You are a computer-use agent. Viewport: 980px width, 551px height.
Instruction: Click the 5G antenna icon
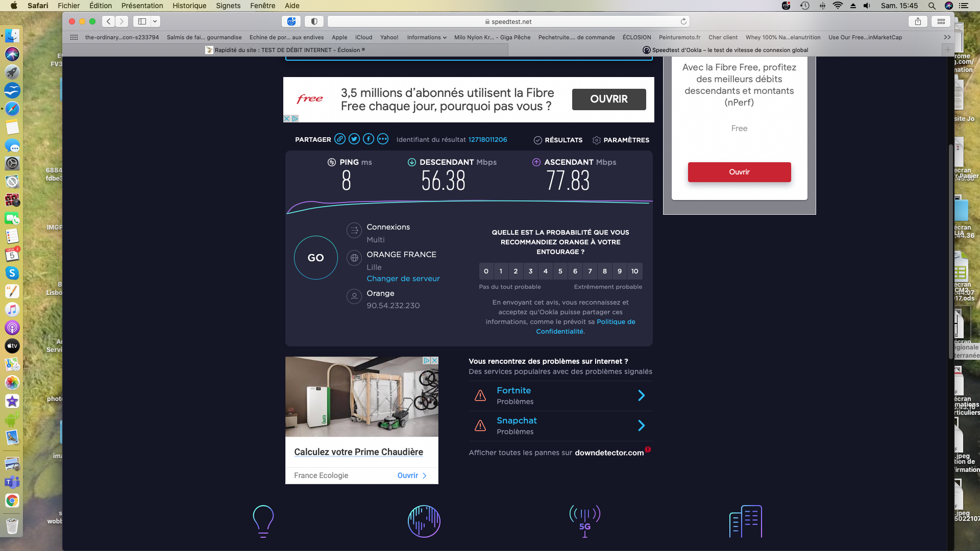point(585,521)
